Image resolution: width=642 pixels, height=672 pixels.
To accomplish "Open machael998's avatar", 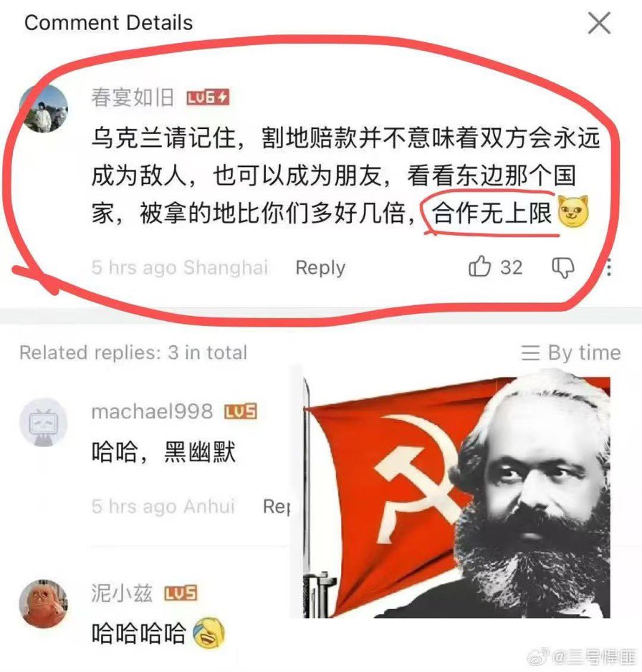I will (x=44, y=422).
